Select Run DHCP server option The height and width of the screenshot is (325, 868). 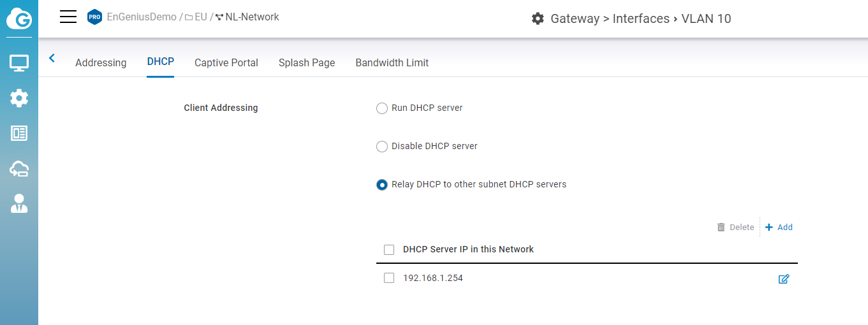click(382, 108)
